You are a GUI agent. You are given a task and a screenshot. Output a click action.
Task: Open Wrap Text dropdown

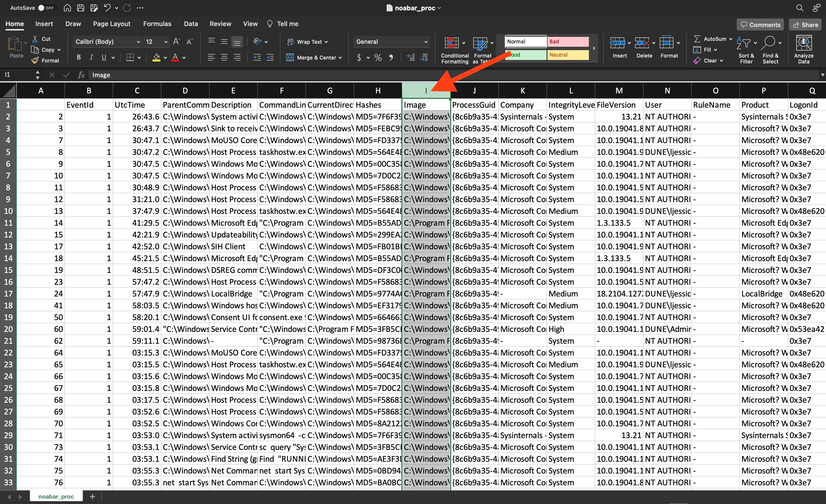(326, 42)
